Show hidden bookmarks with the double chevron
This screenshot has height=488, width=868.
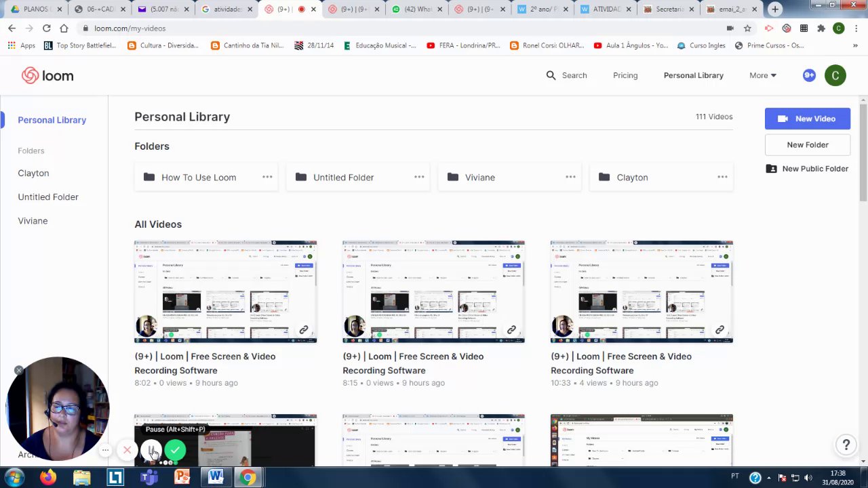pos(855,45)
